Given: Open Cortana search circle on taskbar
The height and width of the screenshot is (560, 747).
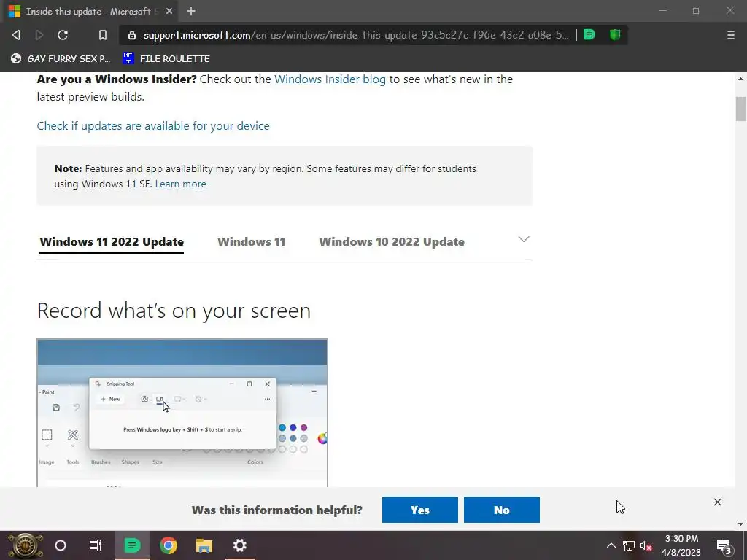Looking at the screenshot, I should [x=61, y=545].
